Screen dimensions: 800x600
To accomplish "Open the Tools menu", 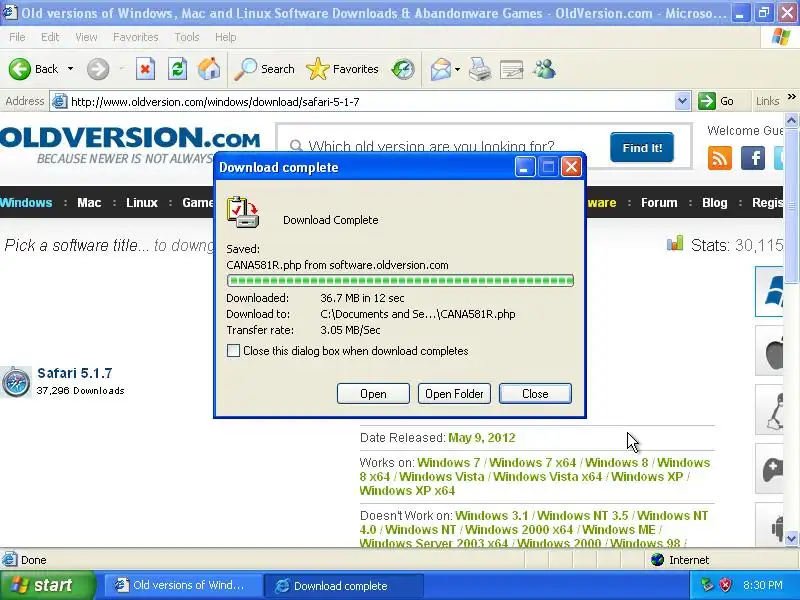I will tap(187, 37).
